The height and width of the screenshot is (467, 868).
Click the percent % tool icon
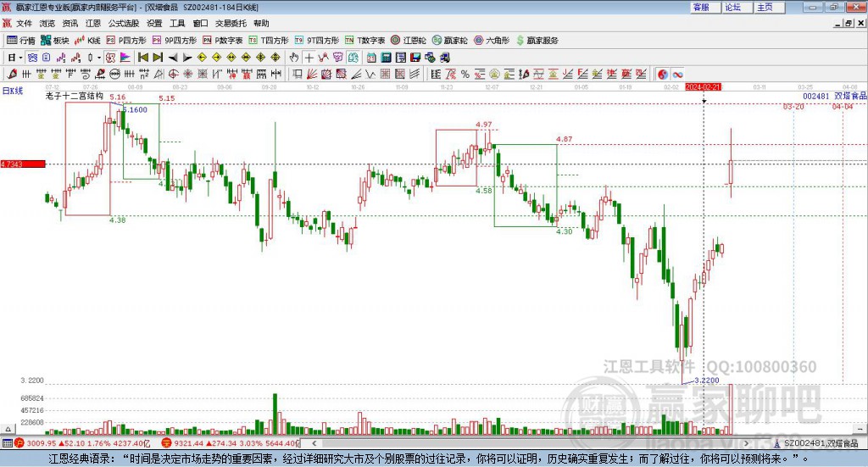[465, 74]
